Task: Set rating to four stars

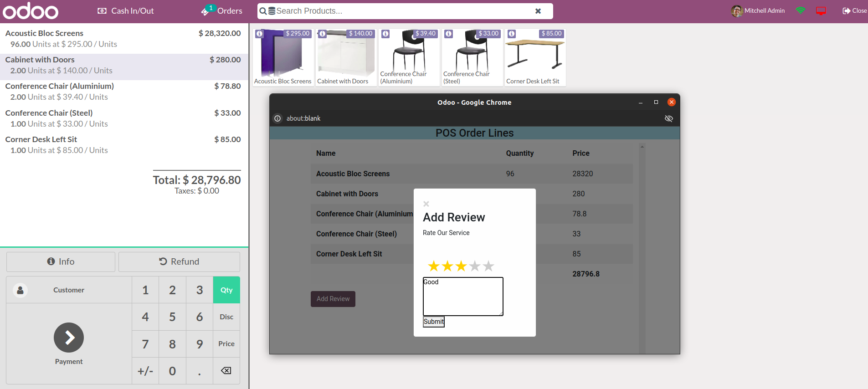Action: [x=475, y=266]
